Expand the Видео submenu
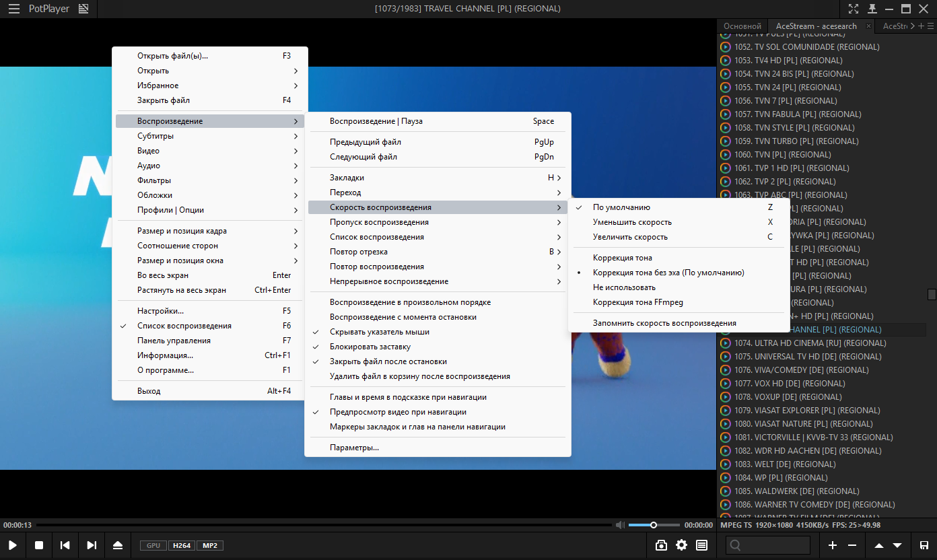The height and width of the screenshot is (560, 937). (210, 151)
